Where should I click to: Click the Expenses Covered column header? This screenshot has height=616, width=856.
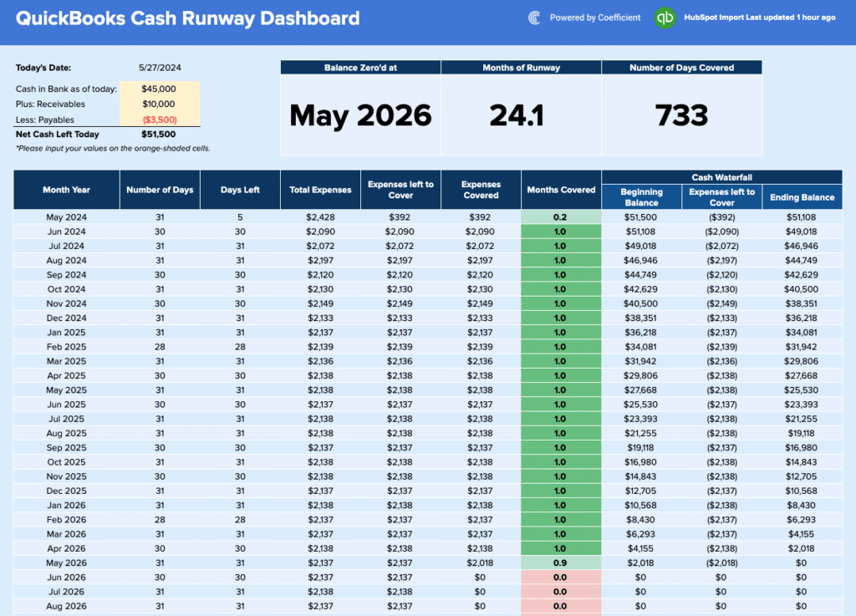(x=481, y=190)
